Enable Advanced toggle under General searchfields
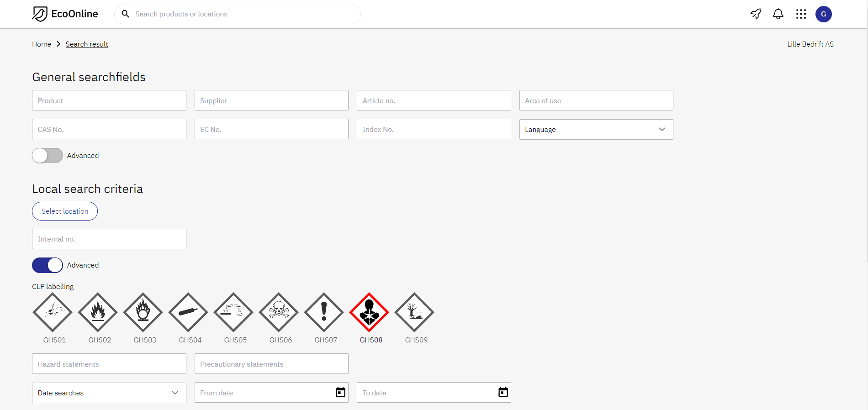 pyautogui.click(x=48, y=156)
